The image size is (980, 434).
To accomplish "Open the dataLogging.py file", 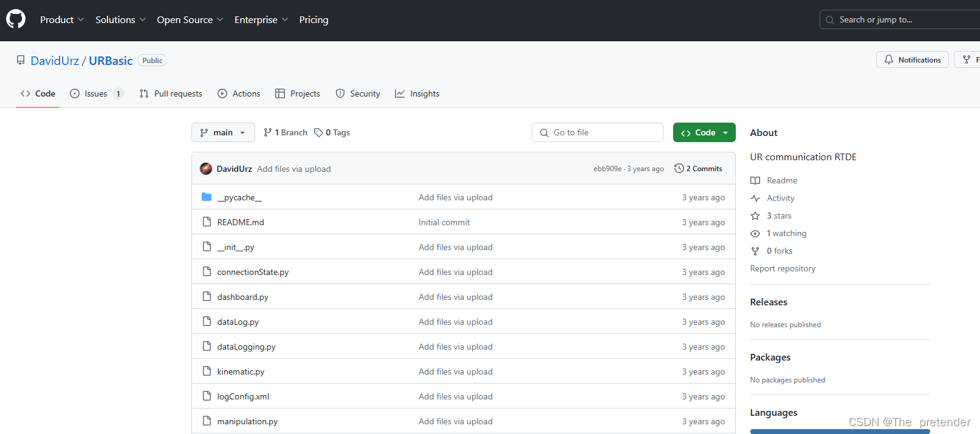I will coord(246,347).
